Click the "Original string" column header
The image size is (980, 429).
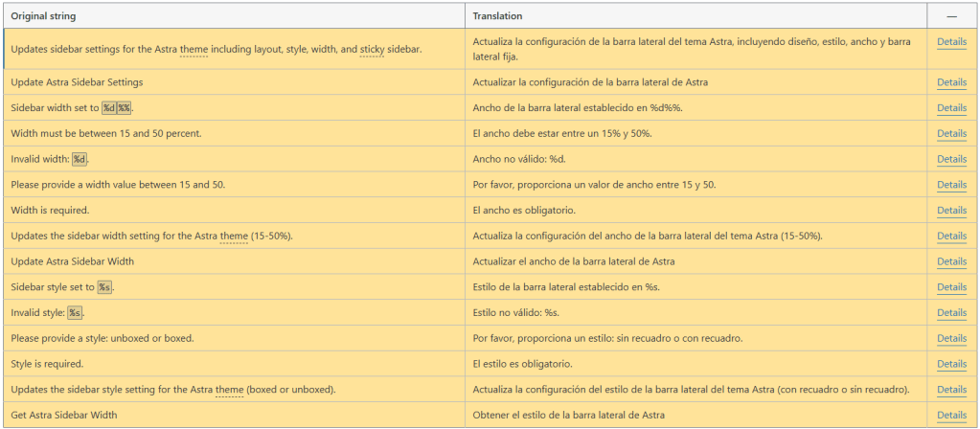(44, 16)
